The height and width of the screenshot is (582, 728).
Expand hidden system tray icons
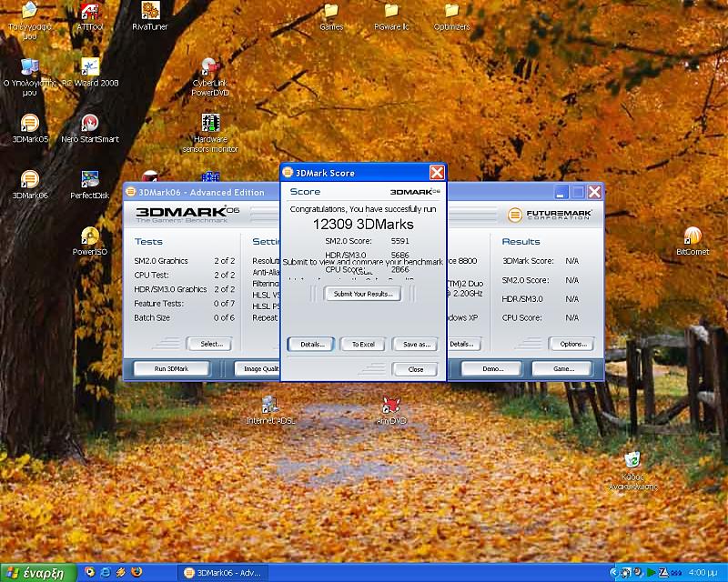(x=613, y=573)
